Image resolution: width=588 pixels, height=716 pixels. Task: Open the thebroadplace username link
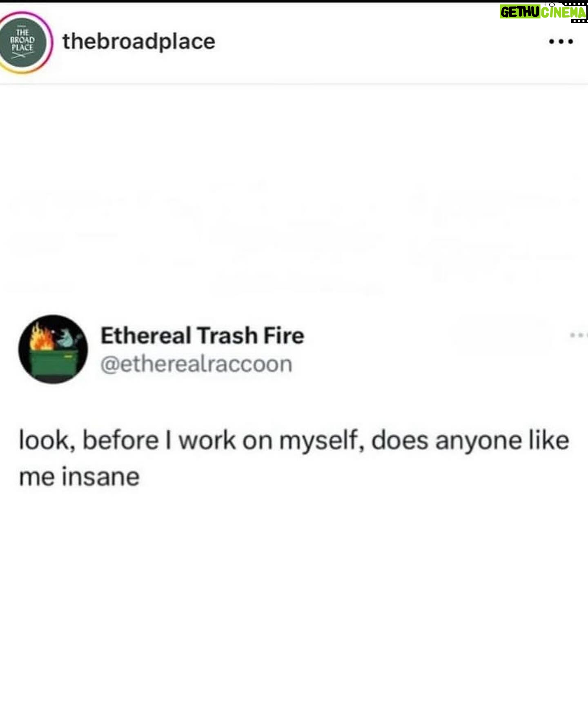point(139,42)
